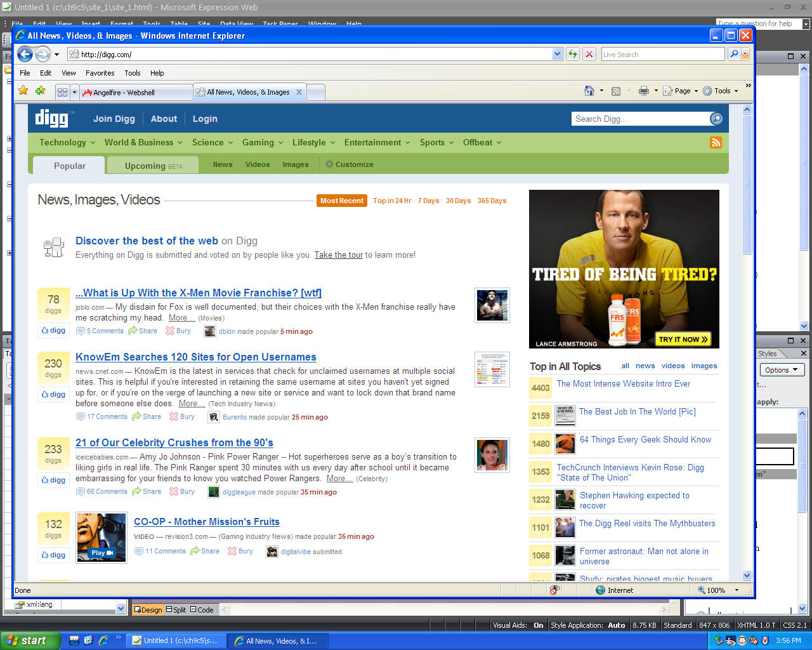Viewport: 812px width, 650px height.
Task: Click the Digg search magnifier button
Action: [x=716, y=119]
